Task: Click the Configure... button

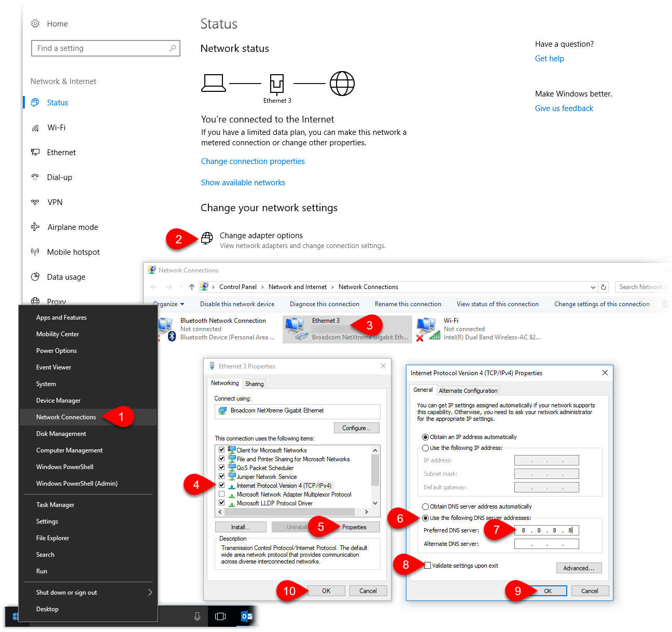Action: pos(356,428)
